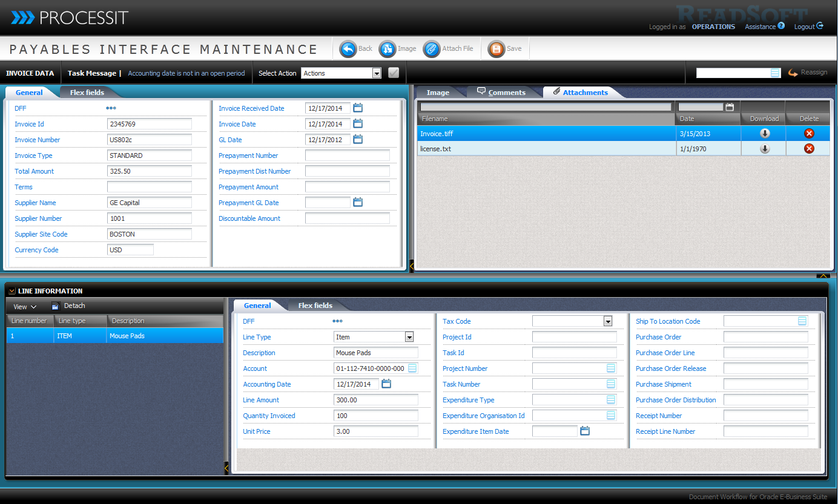Switch to the Comments tab
Viewport: 838px width, 504px height.
(x=501, y=93)
